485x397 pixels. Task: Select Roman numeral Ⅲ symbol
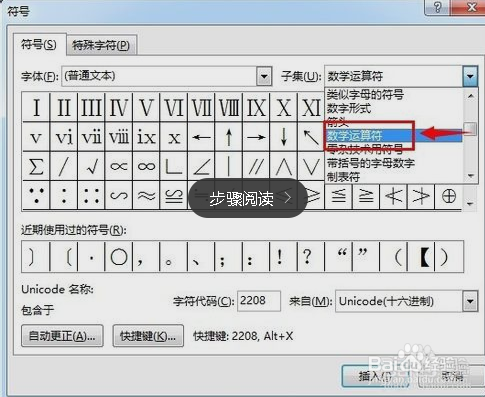pos(91,107)
